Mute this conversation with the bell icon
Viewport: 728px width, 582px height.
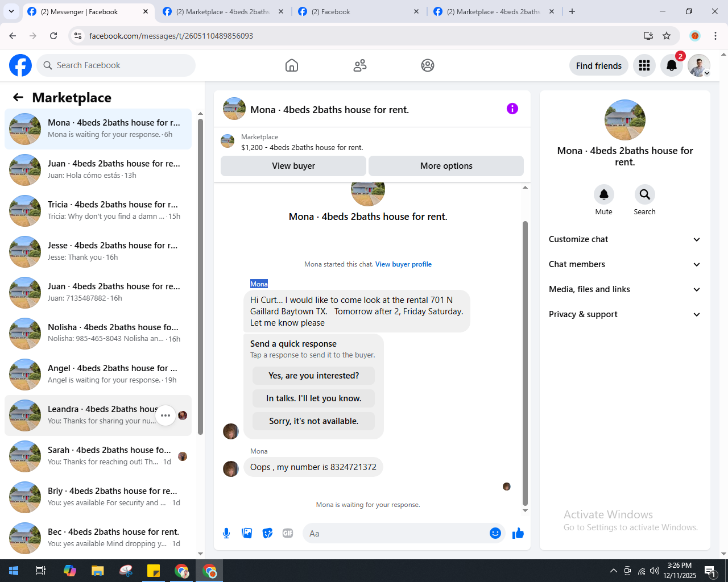click(604, 194)
